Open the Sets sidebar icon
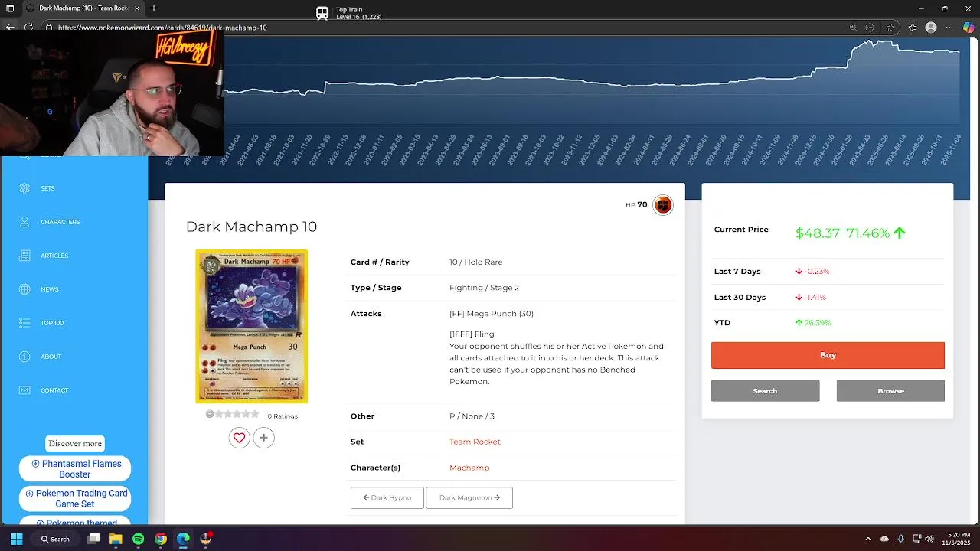The image size is (980, 551). pos(24,188)
